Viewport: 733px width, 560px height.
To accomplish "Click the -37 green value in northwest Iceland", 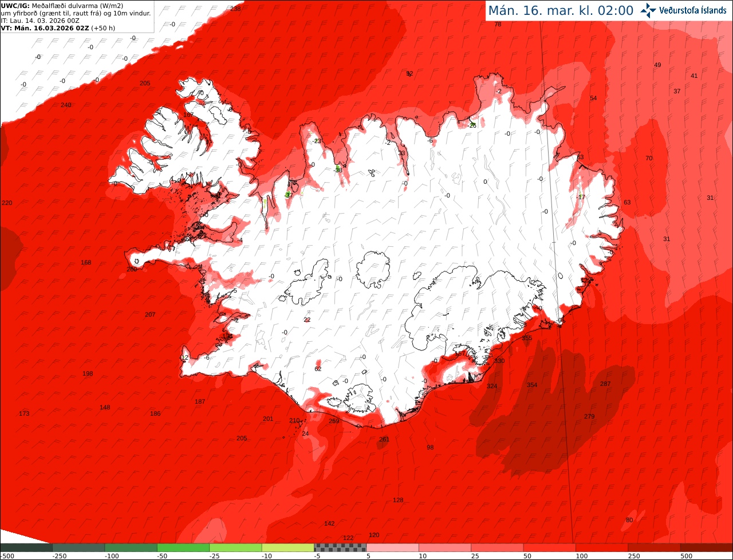I will coord(289,195).
